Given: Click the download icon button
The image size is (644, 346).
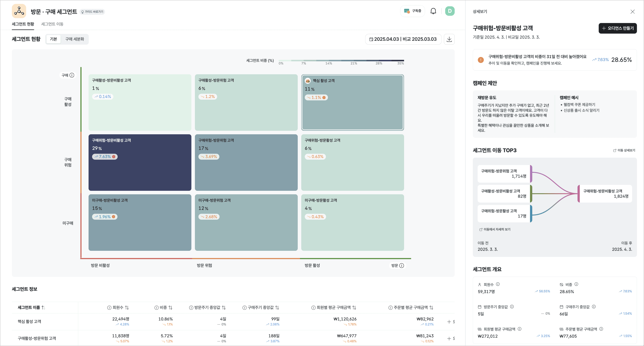Looking at the screenshot, I should 449,39.
